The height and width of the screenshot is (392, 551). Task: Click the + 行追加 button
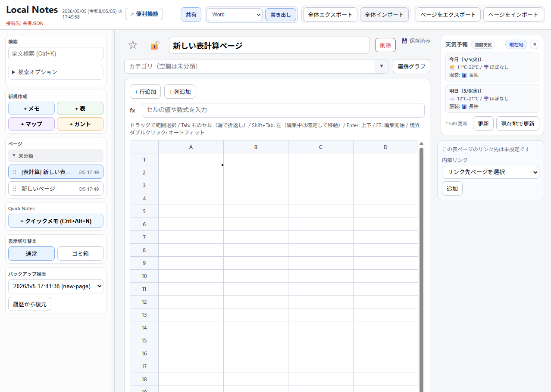click(x=145, y=92)
